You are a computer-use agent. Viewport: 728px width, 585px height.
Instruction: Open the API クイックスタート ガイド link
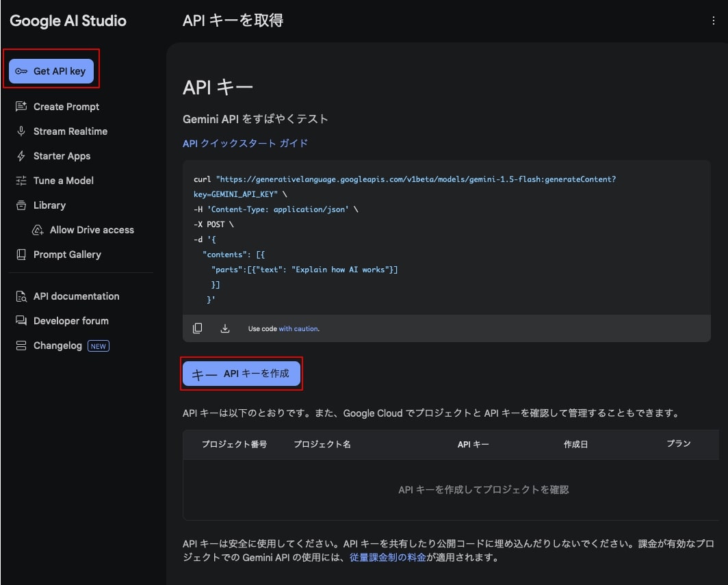245,143
